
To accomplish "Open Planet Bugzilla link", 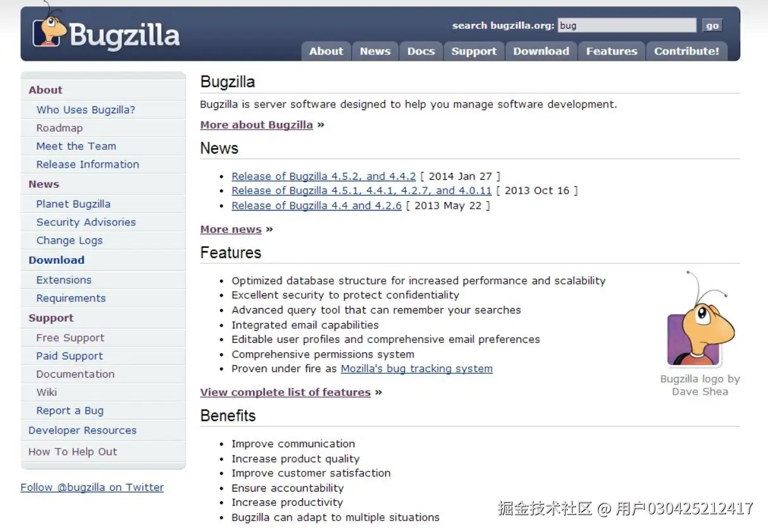I will [x=73, y=204].
